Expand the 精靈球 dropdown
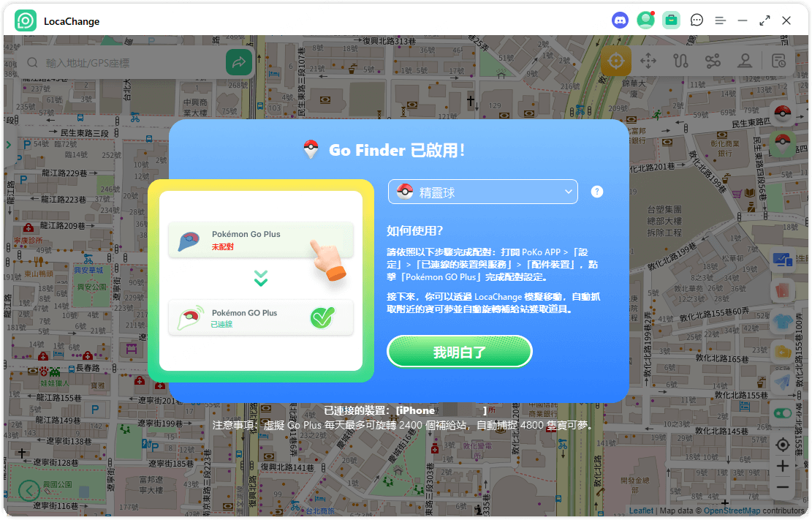 click(x=482, y=192)
